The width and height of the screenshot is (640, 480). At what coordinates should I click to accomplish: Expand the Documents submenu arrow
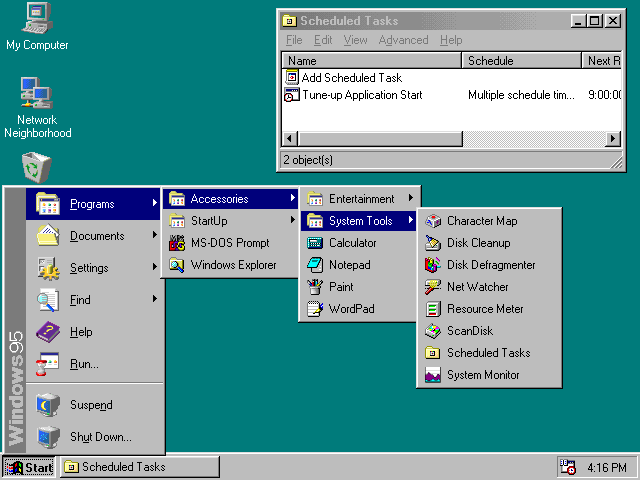click(x=155, y=235)
